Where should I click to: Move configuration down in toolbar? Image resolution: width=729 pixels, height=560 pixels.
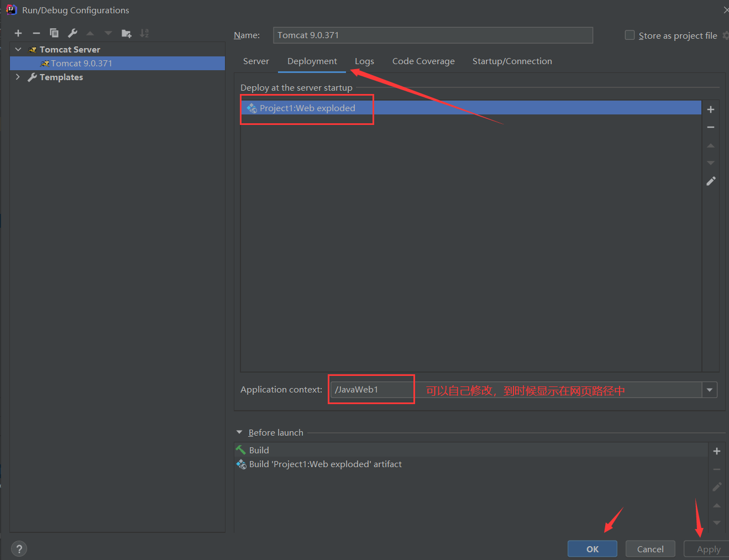(108, 33)
